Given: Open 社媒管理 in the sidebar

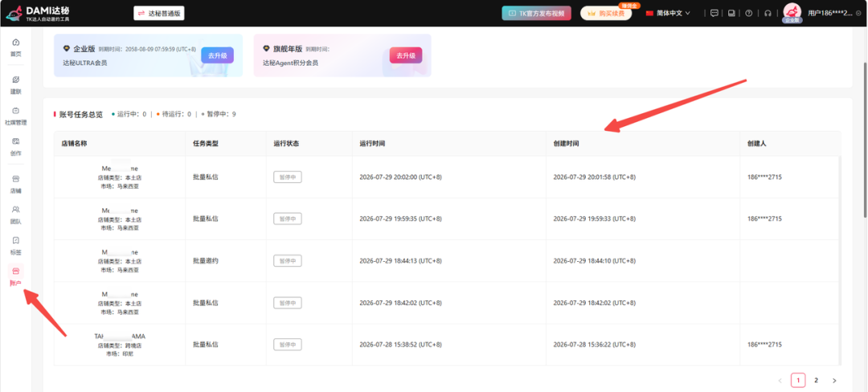Looking at the screenshot, I should point(15,116).
